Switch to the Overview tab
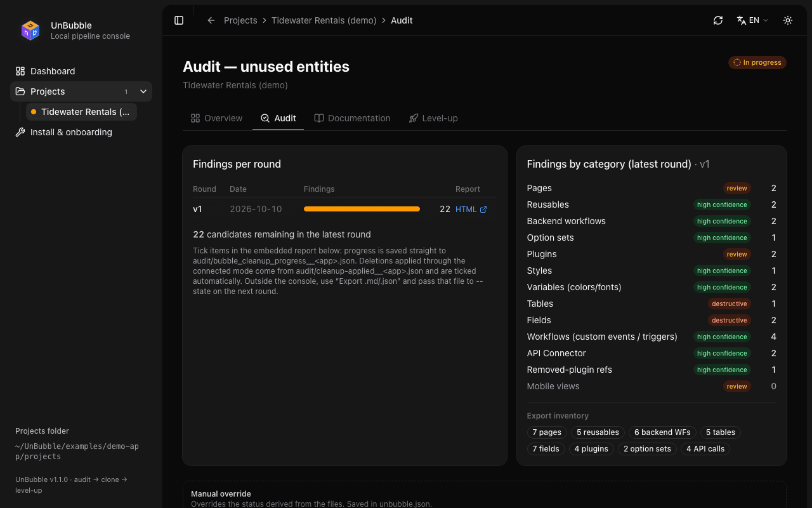Viewport: 812px width, 508px height. pos(216,118)
